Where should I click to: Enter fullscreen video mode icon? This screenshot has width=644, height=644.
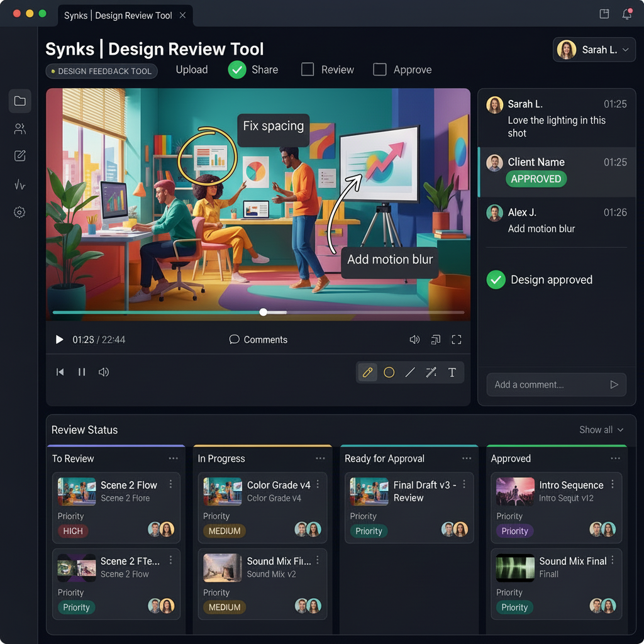(x=457, y=340)
